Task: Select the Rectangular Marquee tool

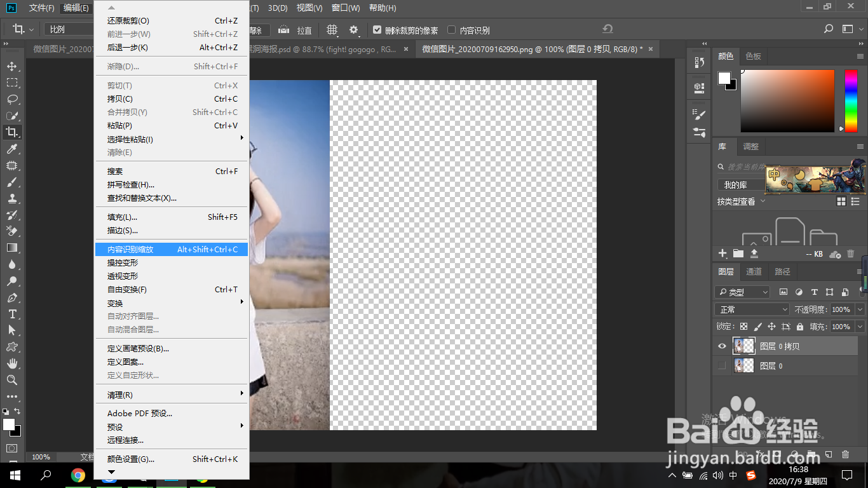Action: 12,83
